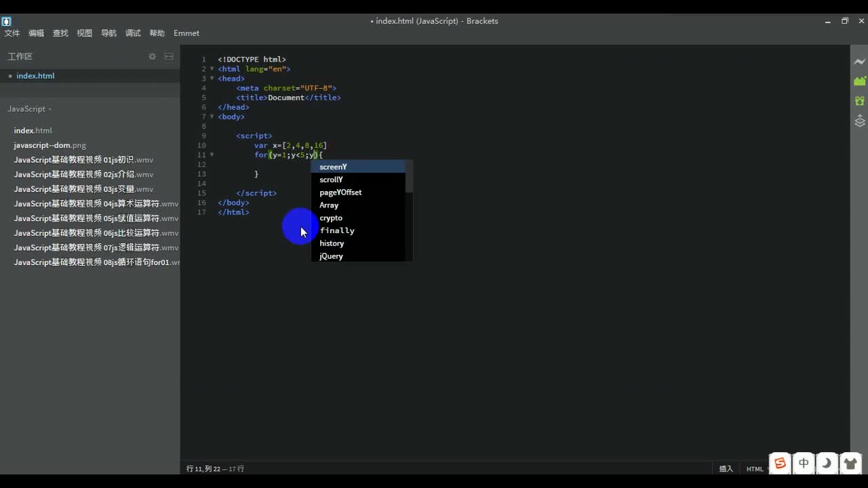Collapse the html tag on line 2
Screen dimensions: 868x488
[x=212, y=68]
